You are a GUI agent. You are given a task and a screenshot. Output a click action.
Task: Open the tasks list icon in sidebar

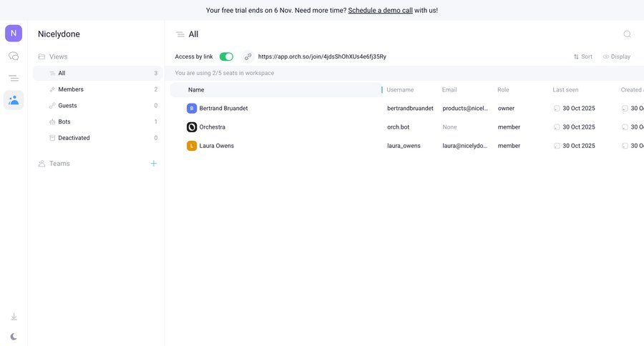[14, 78]
